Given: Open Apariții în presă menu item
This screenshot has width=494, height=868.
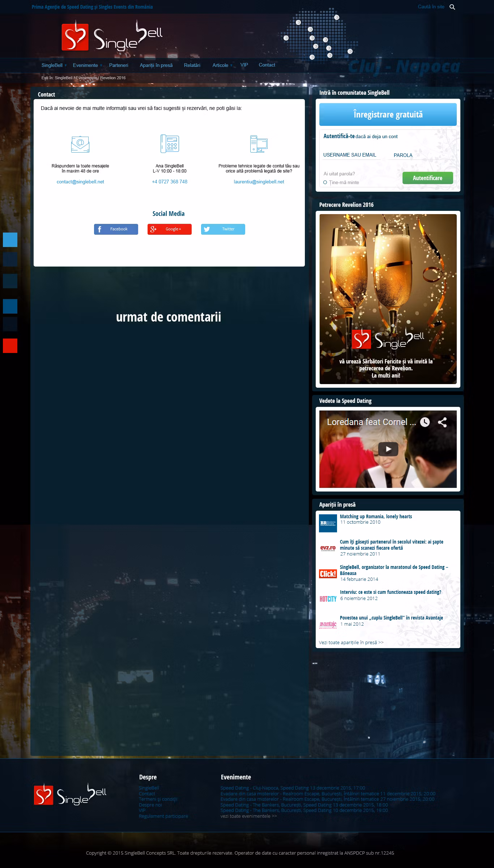Looking at the screenshot, I should tap(156, 65).
